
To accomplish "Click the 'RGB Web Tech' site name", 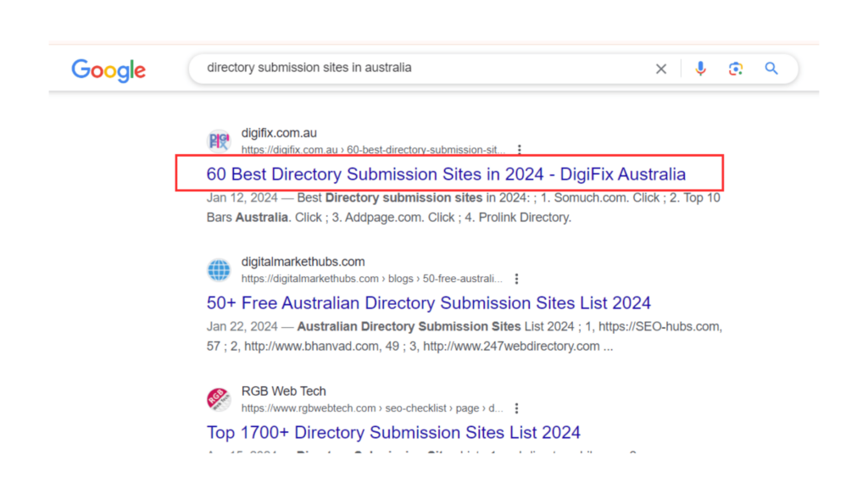I will (x=283, y=391).
